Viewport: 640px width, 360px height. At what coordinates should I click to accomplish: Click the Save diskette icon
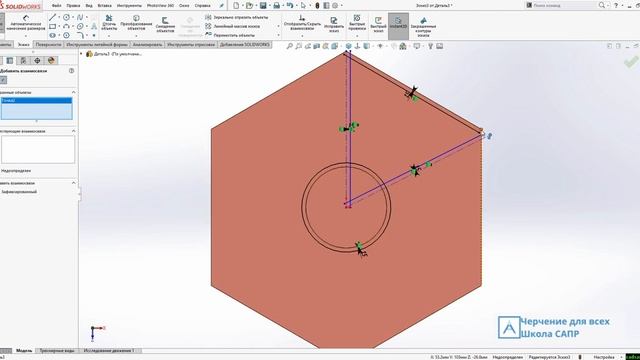tap(263, 6)
